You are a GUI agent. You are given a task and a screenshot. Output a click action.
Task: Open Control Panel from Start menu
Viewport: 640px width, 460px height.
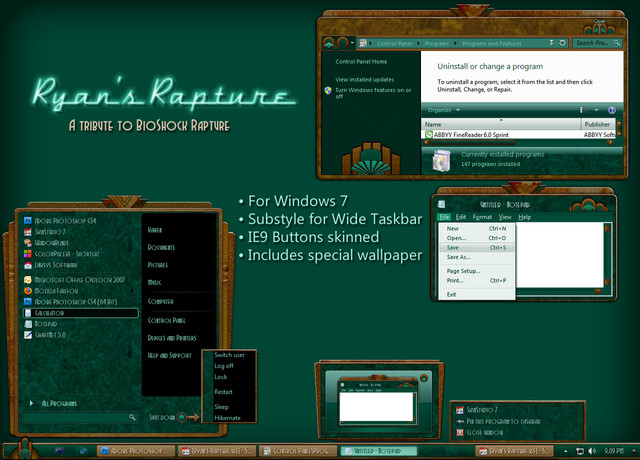click(x=167, y=320)
